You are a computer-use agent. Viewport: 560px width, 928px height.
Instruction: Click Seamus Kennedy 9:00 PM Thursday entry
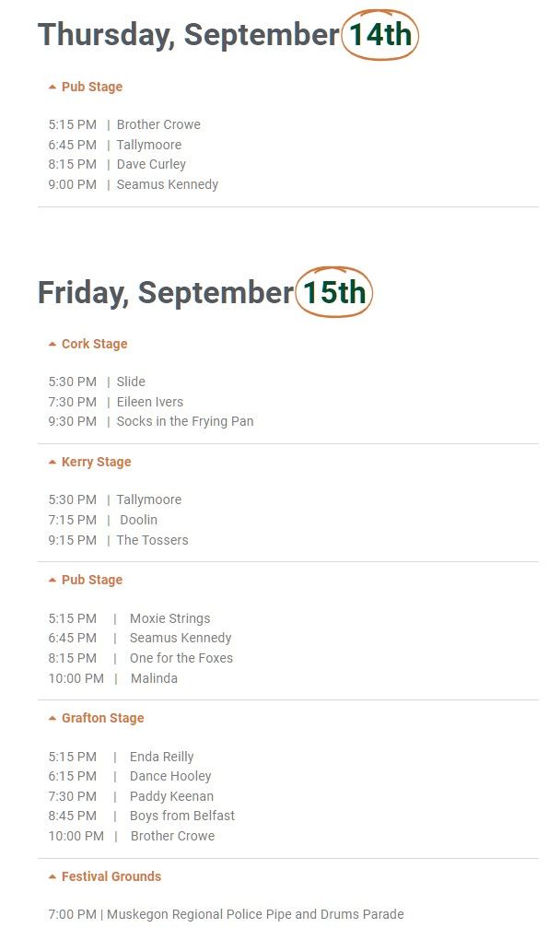168,184
